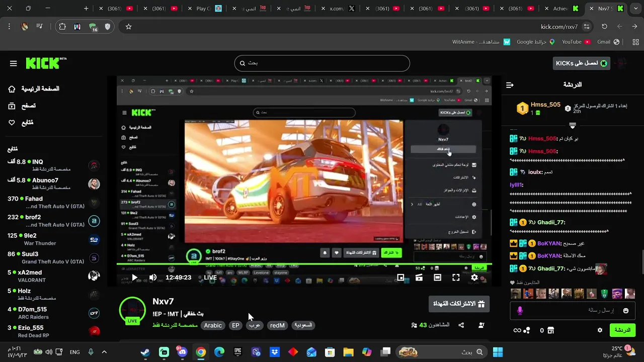The height and width of the screenshot is (362, 644).
Task: Mute the stream audio
Action: click(x=153, y=278)
